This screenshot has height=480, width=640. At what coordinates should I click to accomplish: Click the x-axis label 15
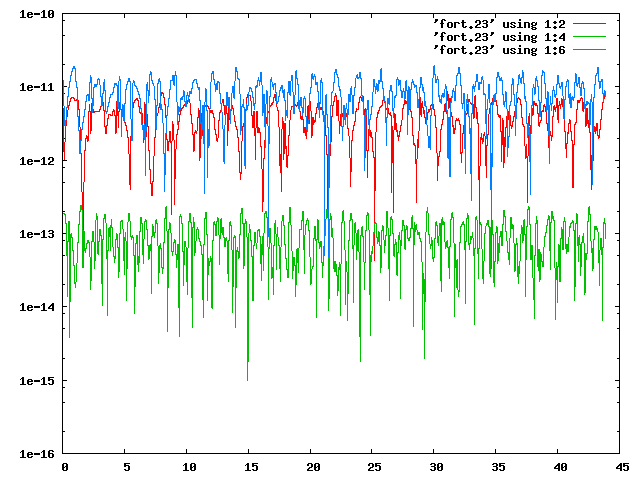[x=251, y=467]
